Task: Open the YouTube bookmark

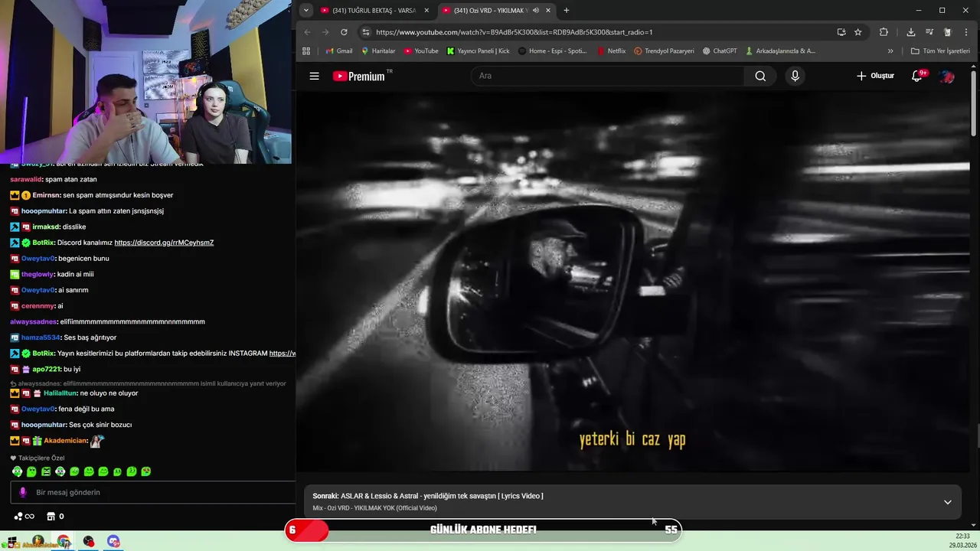Action: (x=421, y=51)
